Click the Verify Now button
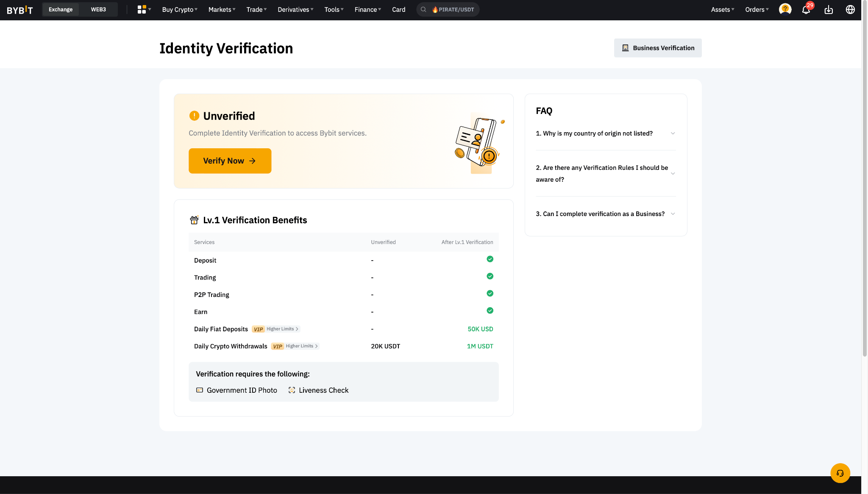This screenshot has width=868, height=494. [230, 161]
